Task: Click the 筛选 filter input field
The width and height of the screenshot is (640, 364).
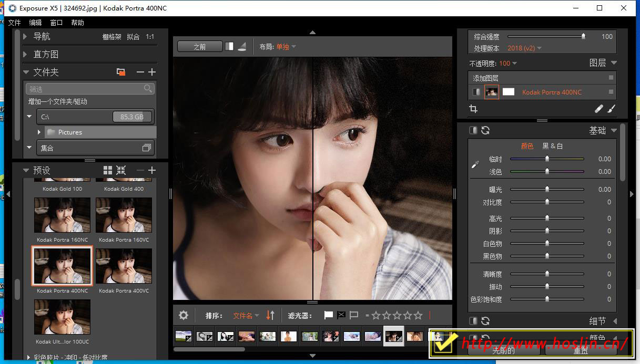Action: (x=90, y=89)
